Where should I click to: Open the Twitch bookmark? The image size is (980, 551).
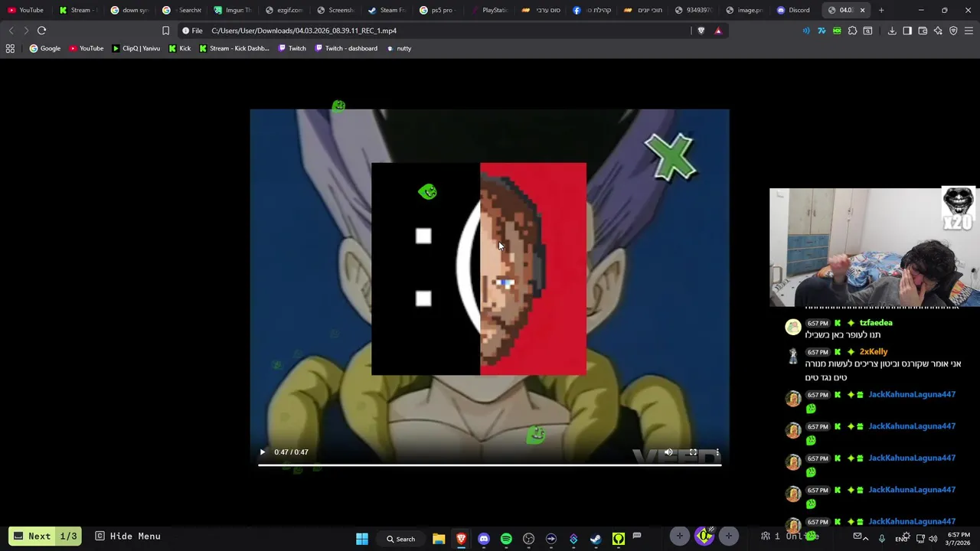pyautogui.click(x=292, y=48)
